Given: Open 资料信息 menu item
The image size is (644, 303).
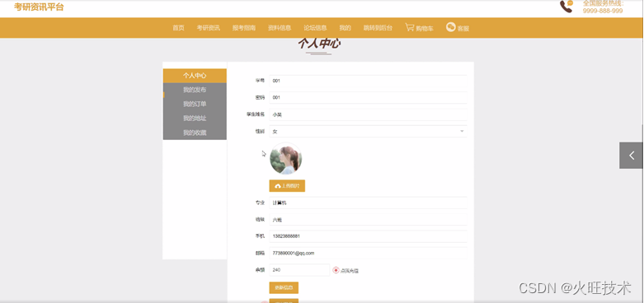Looking at the screenshot, I should (280, 28).
